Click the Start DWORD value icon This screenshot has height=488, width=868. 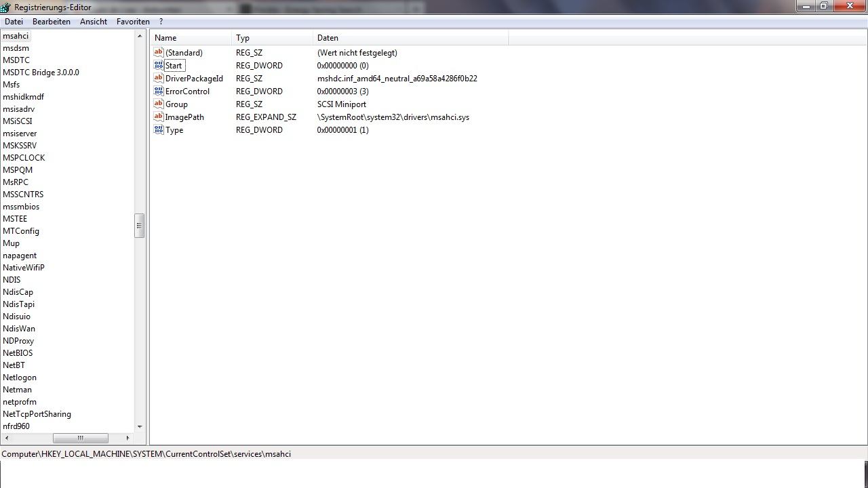point(159,65)
